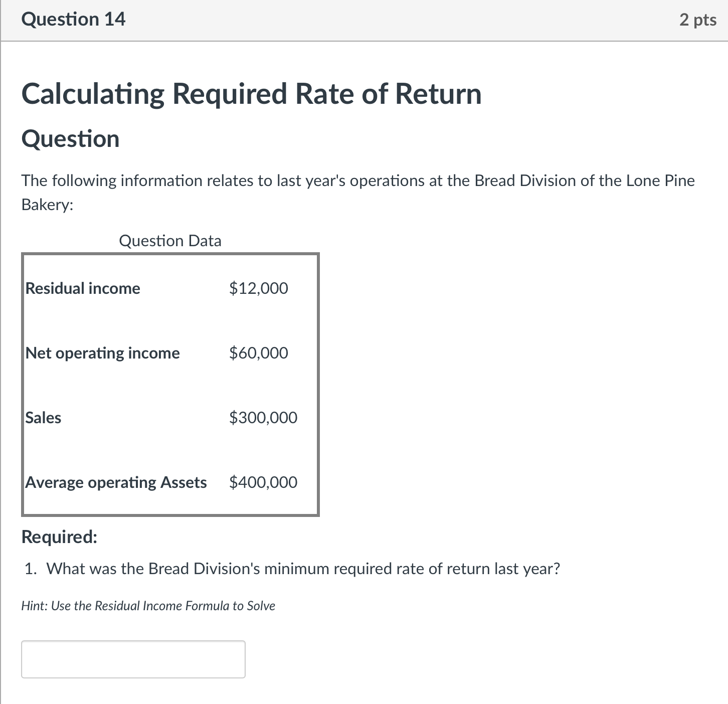This screenshot has width=728, height=704.
Task: Select the Calculating Required Rate of Return title
Action: click(x=251, y=94)
